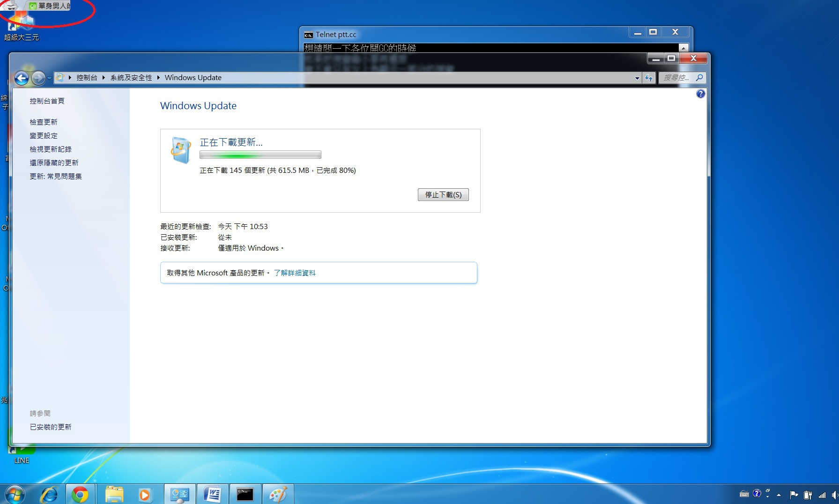Click the incognito icon at top-left

[11, 5]
